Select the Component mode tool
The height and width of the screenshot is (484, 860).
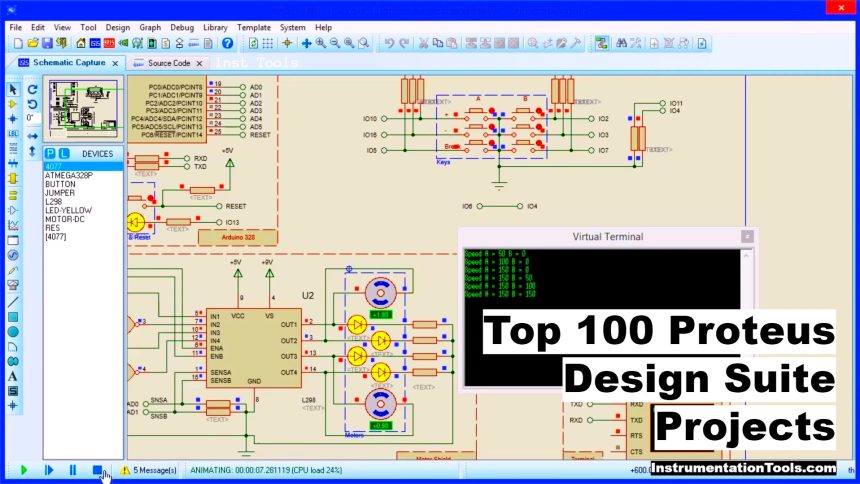tap(13, 104)
